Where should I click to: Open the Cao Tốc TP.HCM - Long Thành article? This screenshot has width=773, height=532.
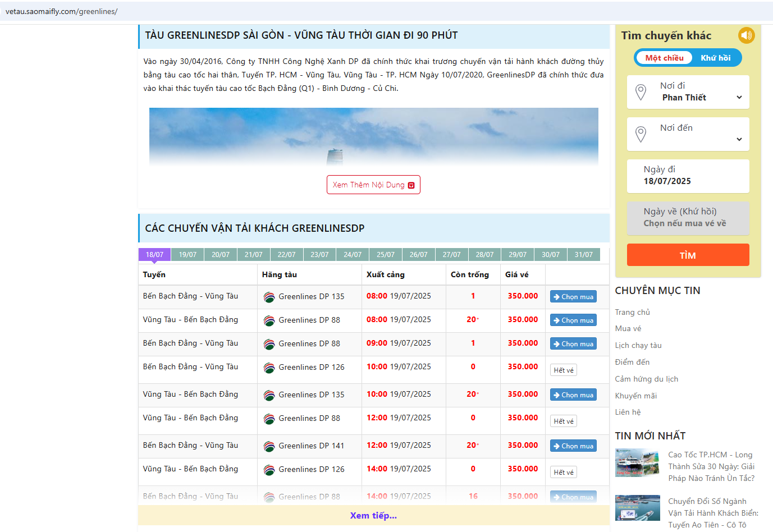pos(711,467)
